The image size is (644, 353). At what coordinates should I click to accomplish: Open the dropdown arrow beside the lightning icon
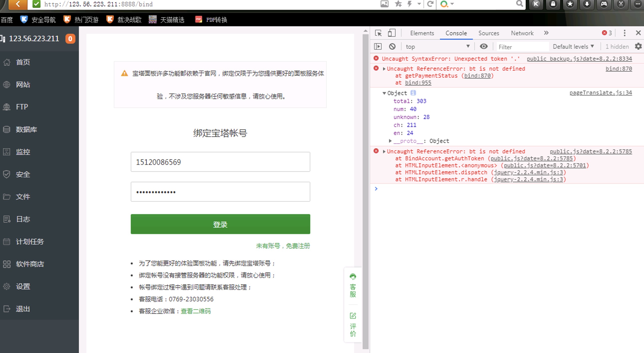pos(419,4)
